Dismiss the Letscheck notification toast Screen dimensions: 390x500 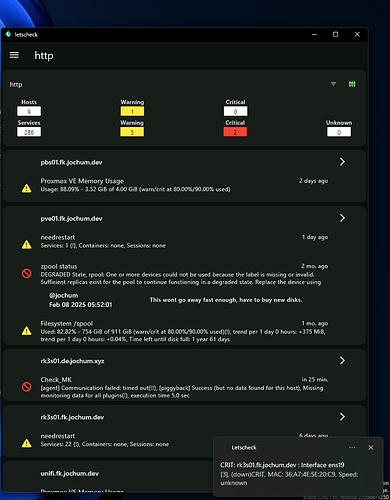click(371, 448)
